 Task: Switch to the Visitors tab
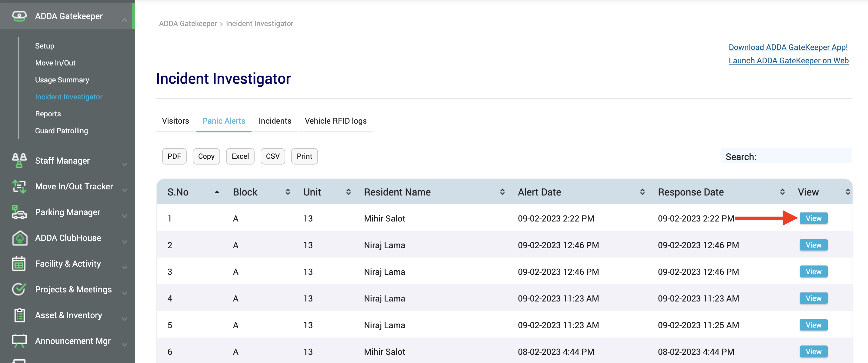tap(175, 121)
